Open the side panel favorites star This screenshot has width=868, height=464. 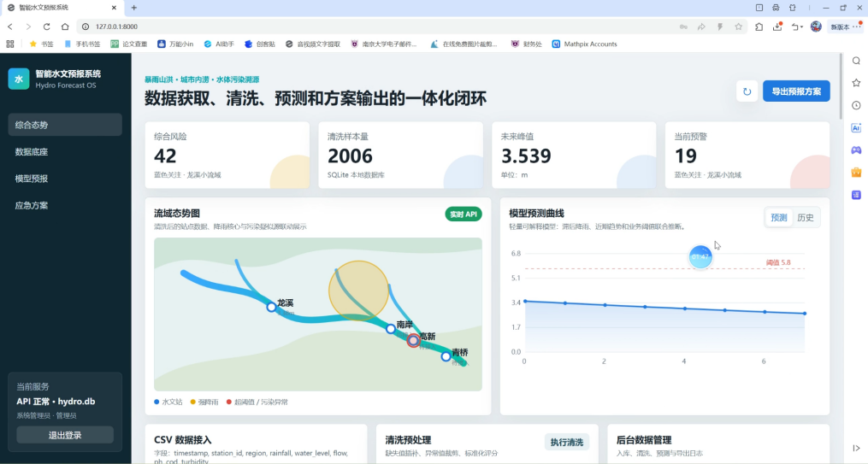(x=856, y=83)
